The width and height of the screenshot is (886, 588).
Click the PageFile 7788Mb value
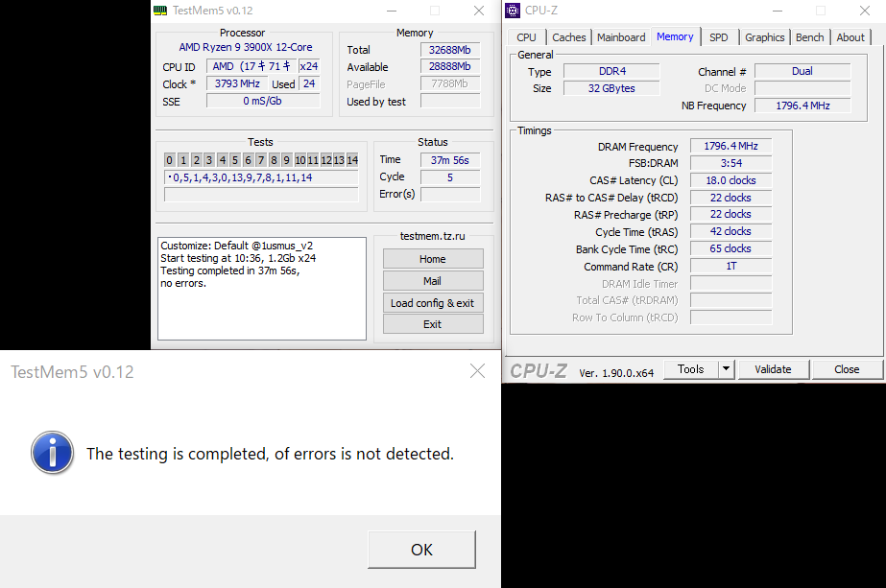coord(450,83)
